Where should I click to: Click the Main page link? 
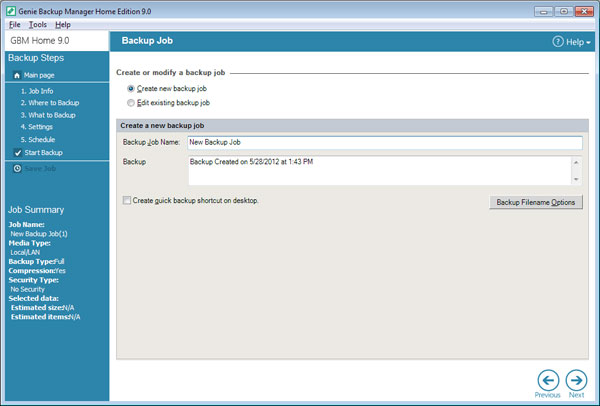tap(39, 75)
